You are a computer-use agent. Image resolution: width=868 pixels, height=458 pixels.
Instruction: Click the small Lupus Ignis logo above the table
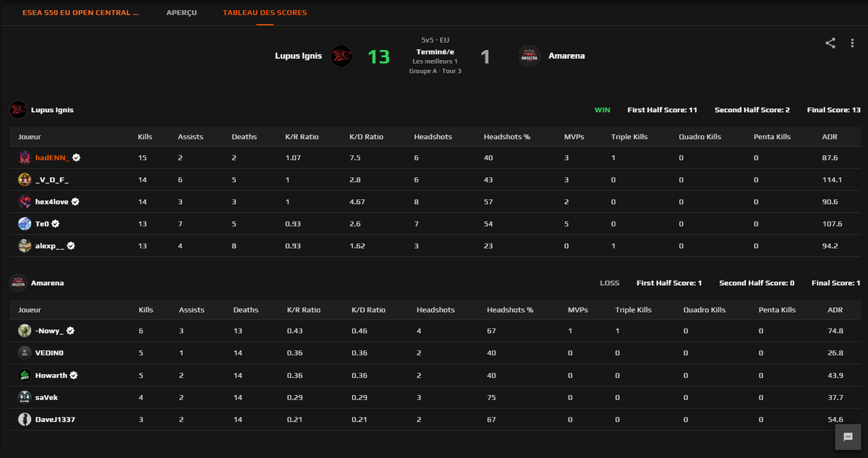point(18,110)
